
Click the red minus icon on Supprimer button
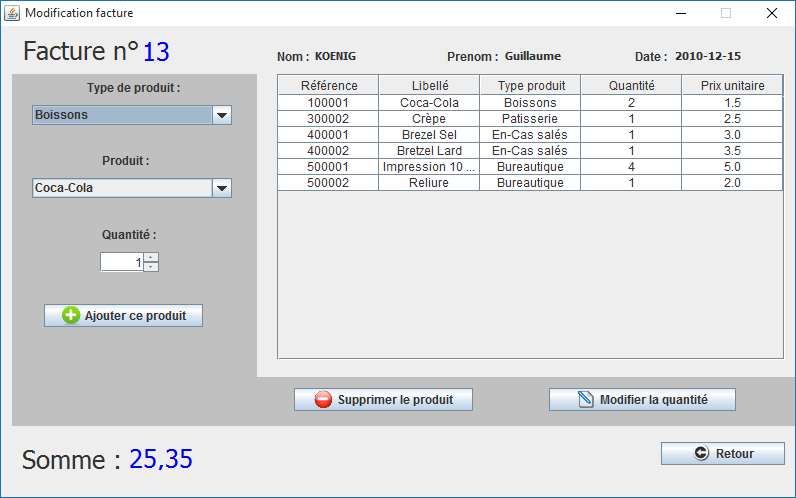pos(323,400)
